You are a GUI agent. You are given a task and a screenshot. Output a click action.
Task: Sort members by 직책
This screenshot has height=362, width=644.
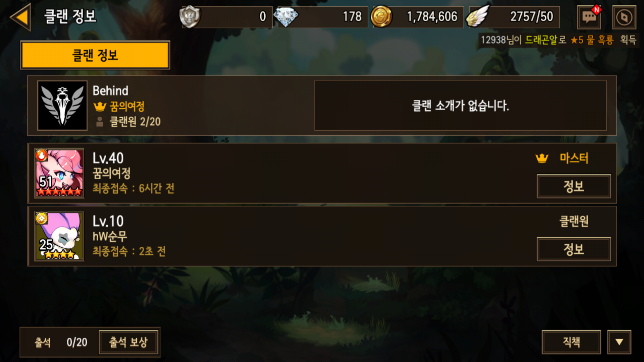point(571,342)
